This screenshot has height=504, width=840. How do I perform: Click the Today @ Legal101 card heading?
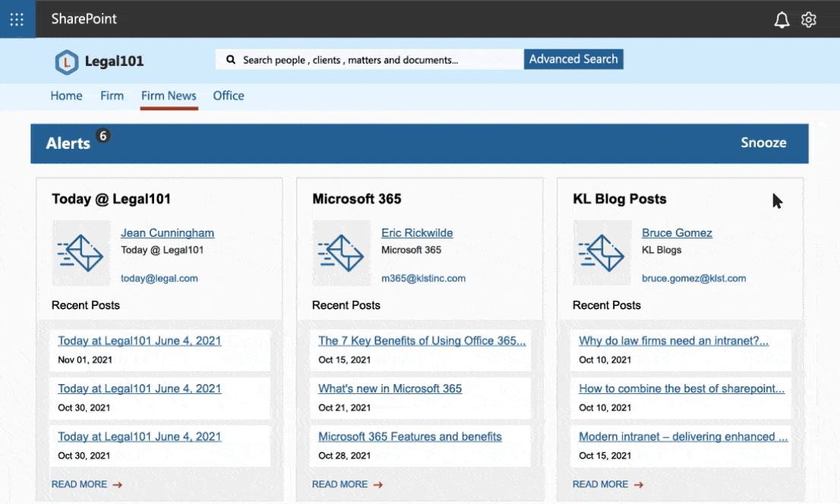click(111, 199)
